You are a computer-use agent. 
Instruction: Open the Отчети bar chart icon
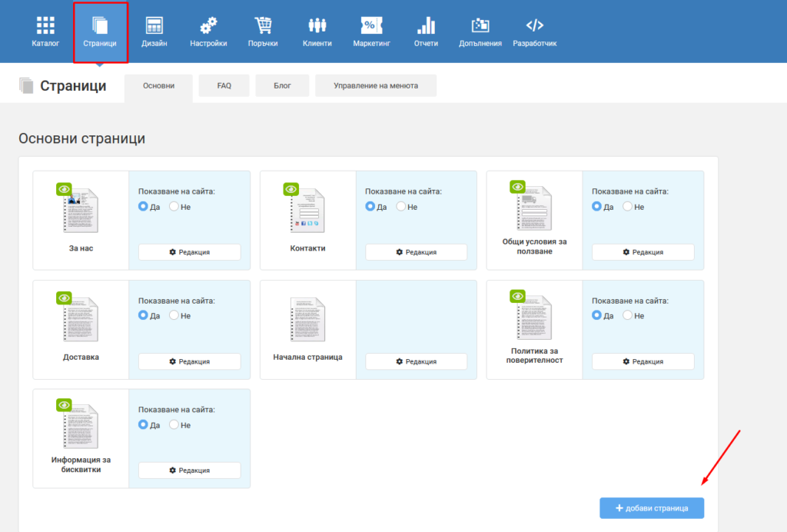(426, 25)
